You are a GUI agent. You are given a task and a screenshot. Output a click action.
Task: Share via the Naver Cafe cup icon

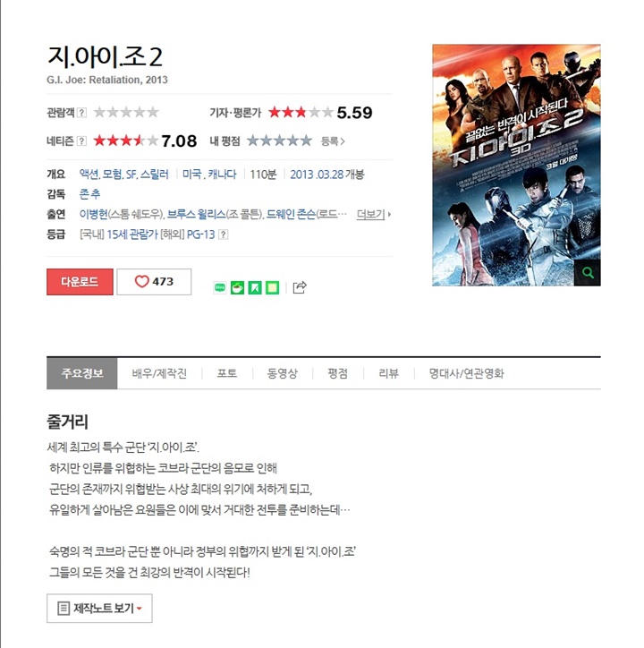point(237,287)
